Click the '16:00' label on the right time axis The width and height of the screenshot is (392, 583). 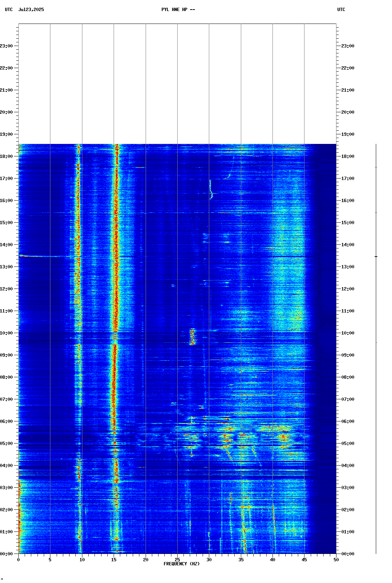pos(348,201)
